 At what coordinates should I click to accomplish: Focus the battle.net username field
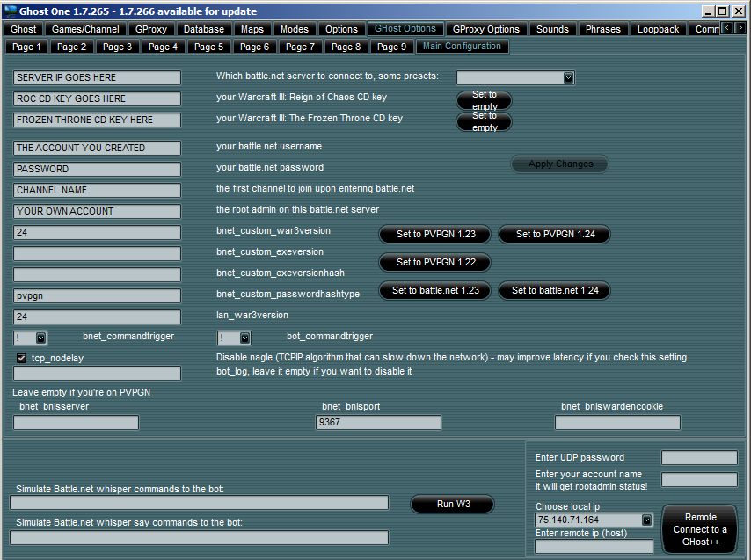pyautogui.click(x=98, y=149)
